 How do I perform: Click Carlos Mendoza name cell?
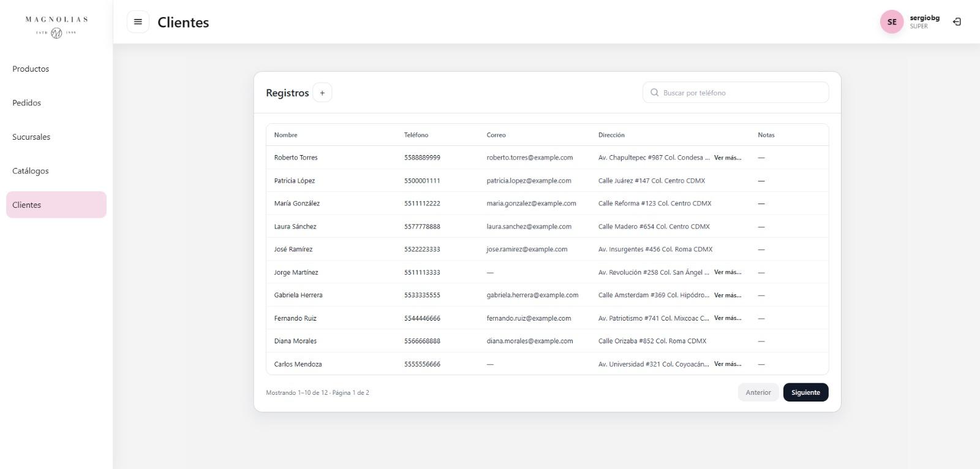tap(298, 364)
